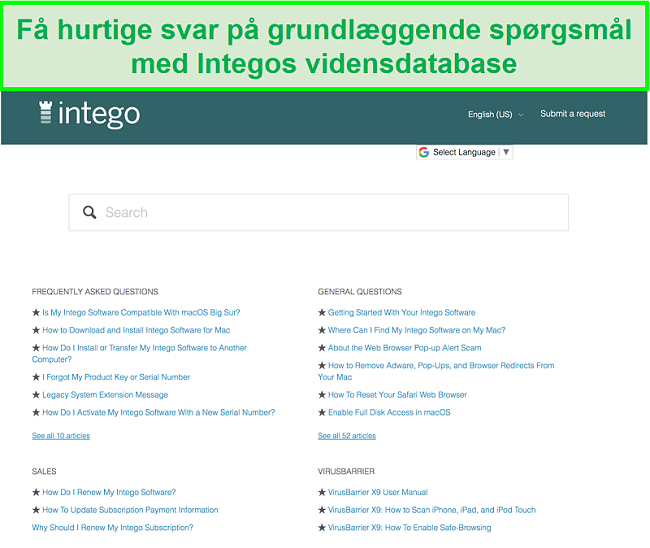Open the Install or Transfer My Intego Software article
This screenshot has height=548, width=650.
pos(139,354)
